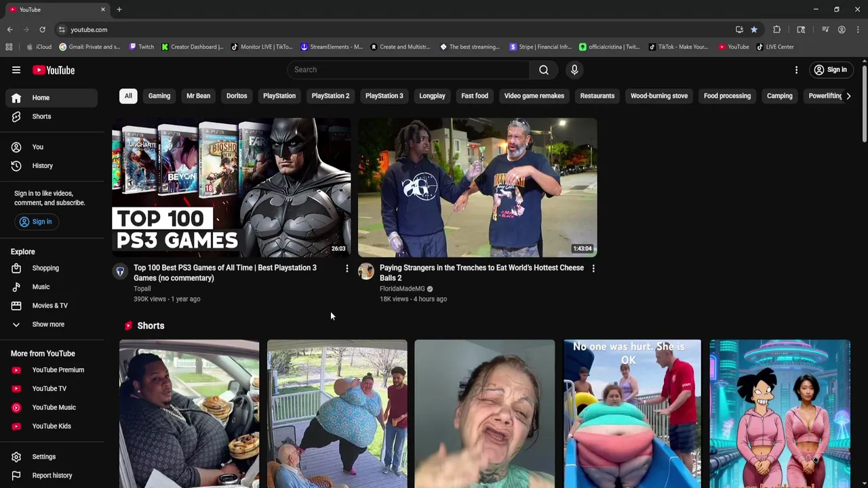
Task: Open Music under Explore
Action: coord(52,287)
